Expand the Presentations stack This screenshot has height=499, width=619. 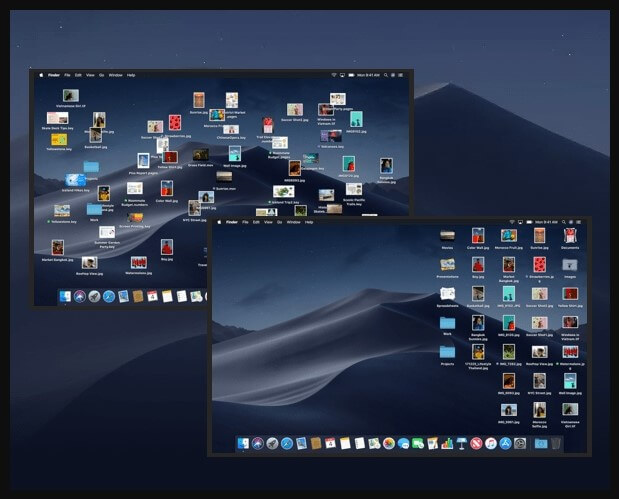tap(447, 265)
